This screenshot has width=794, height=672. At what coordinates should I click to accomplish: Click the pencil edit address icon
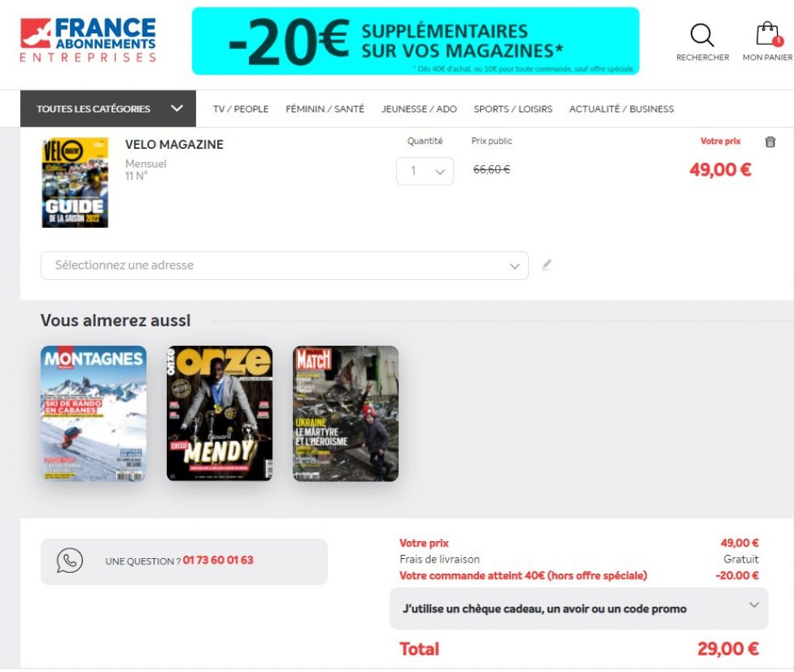click(547, 264)
